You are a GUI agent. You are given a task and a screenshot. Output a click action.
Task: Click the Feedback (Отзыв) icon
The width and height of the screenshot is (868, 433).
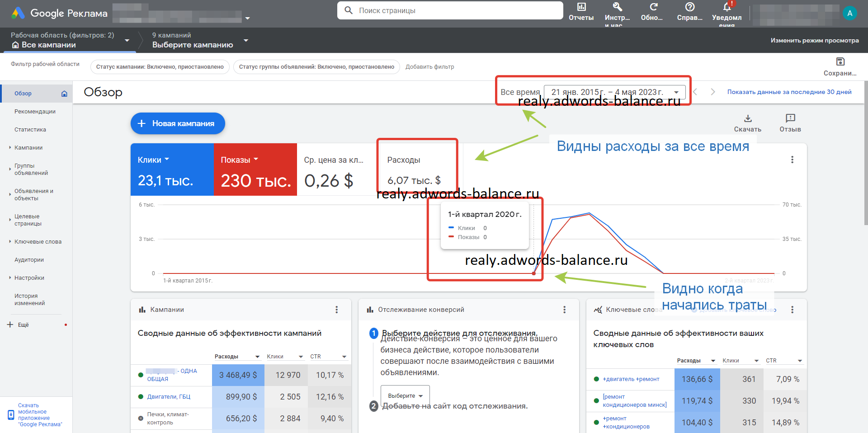790,119
